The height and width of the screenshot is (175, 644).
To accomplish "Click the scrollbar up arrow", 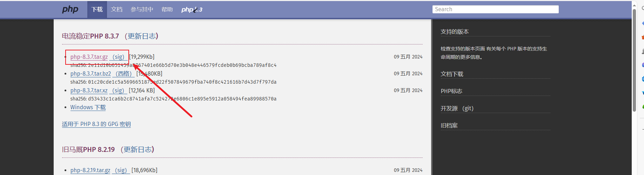I will (x=634, y=5).
